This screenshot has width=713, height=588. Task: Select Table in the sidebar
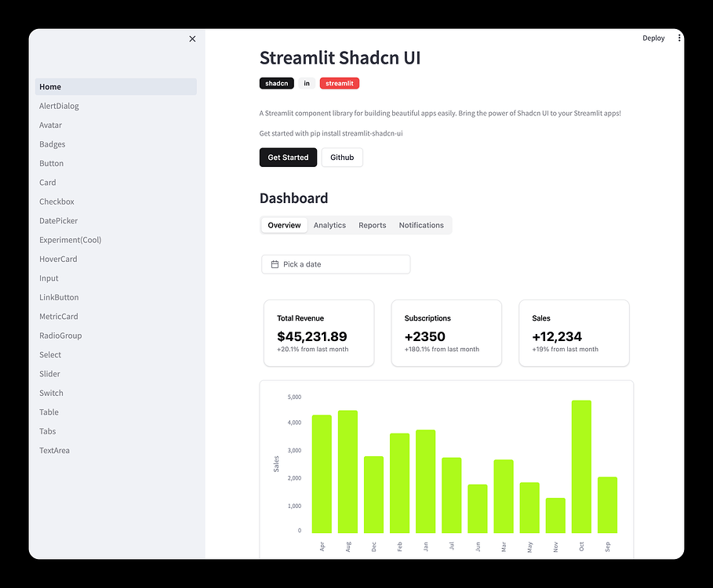(116, 412)
